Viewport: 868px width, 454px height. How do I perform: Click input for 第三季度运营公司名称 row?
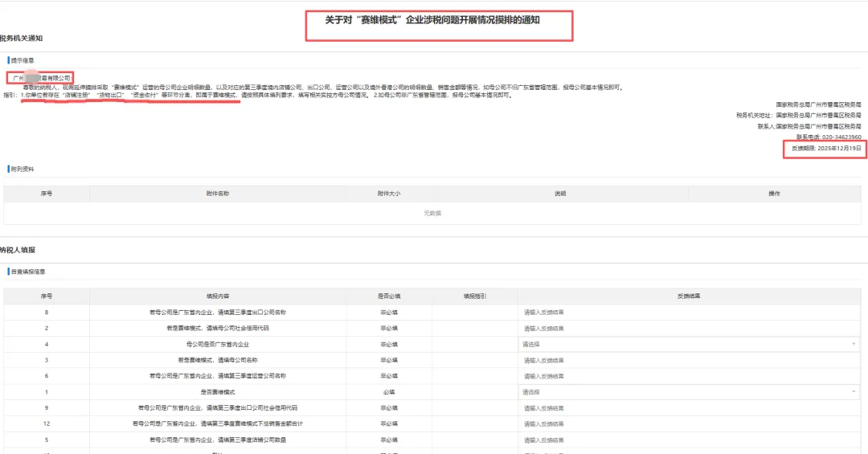coord(690,376)
